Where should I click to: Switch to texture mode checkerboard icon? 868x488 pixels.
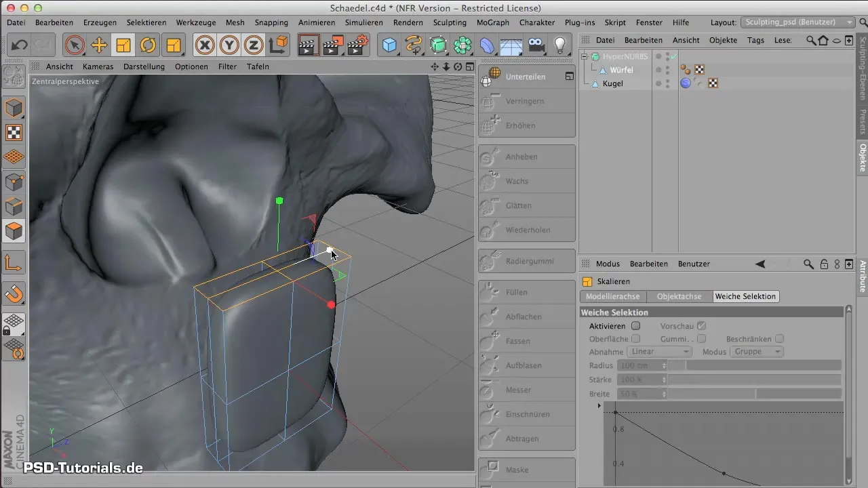coord(14,132)
